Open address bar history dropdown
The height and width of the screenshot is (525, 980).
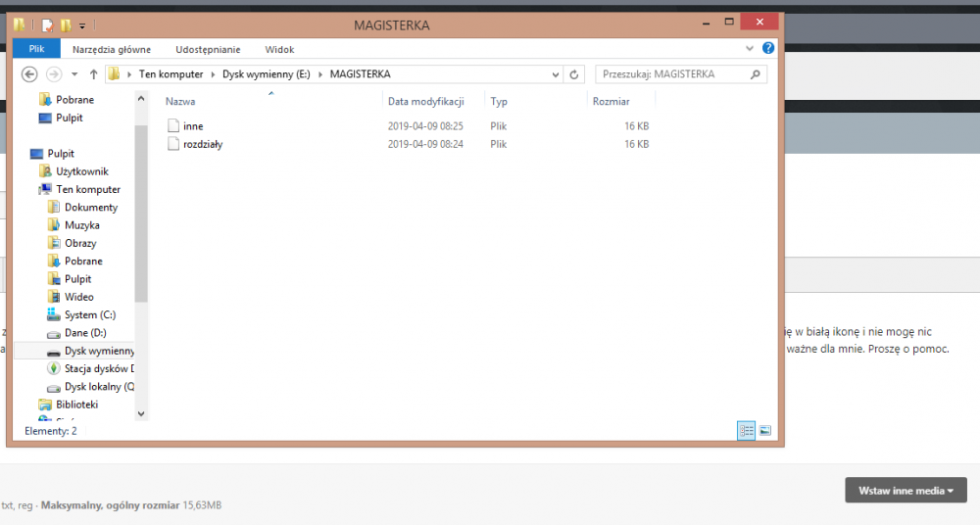[x=556, y=74]
